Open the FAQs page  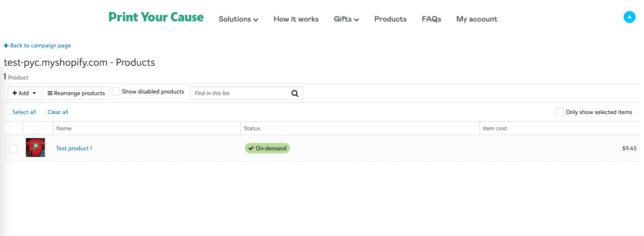pyautogui.click(x=431, y=19)
